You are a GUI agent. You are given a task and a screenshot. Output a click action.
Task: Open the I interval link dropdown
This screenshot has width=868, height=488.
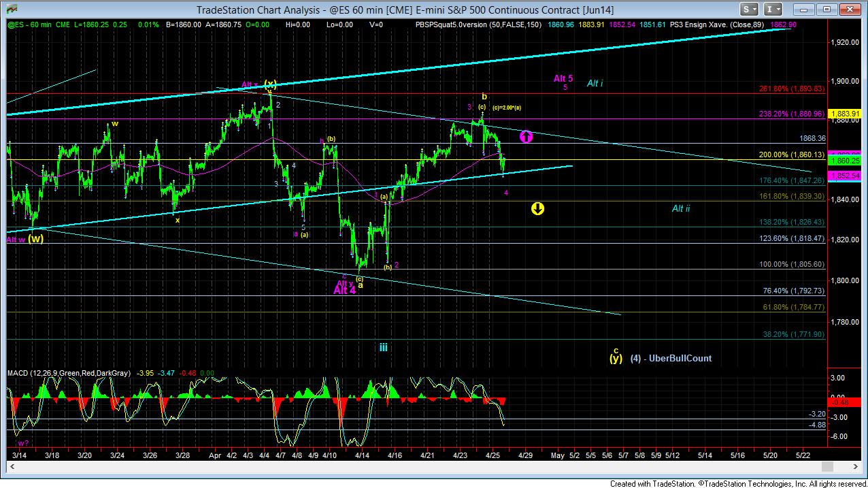point(772,10)
